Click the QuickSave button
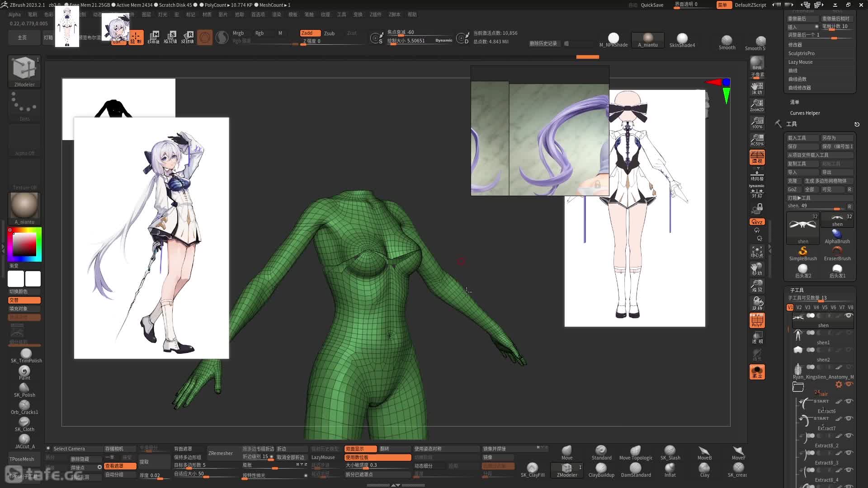The image size is (868, 488). coord(652,5)
